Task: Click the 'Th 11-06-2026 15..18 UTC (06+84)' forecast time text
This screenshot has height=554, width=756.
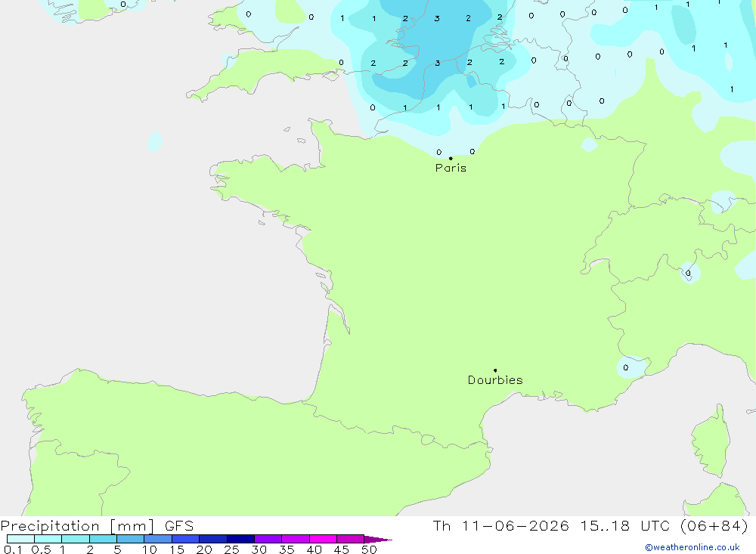Action: [x=590, y=526]
